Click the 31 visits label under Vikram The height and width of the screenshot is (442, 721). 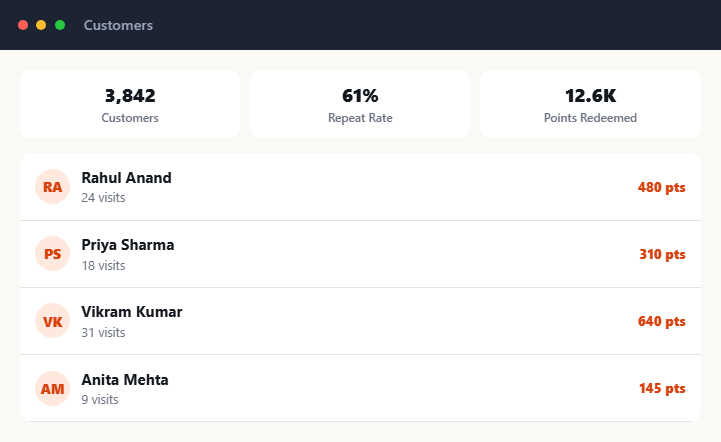click(103, 333)
